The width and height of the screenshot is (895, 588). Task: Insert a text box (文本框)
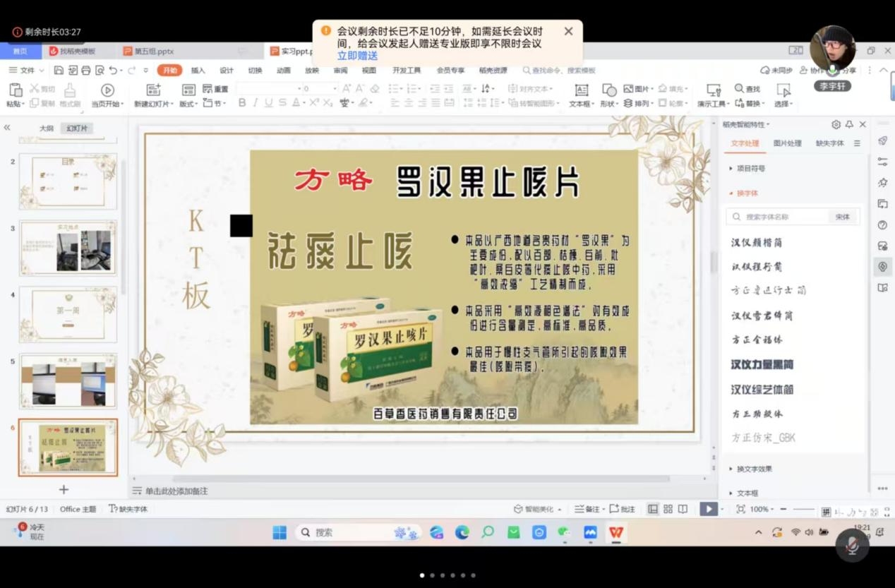pyautogui.click(x=581, y=90)
